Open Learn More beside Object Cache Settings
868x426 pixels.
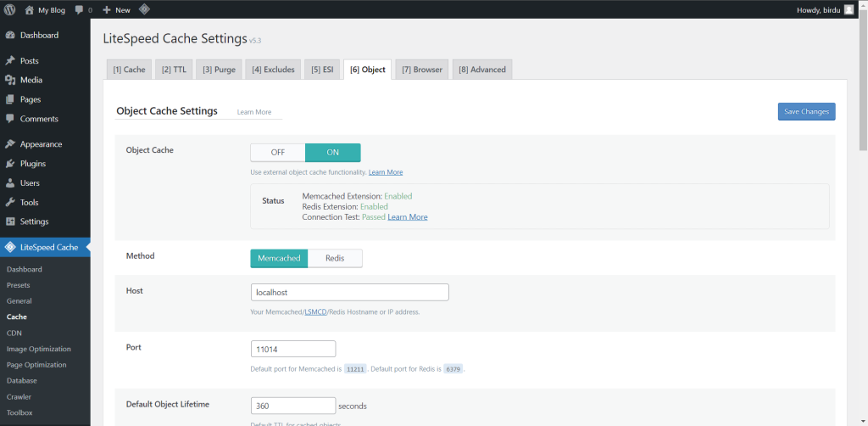point(254,112)
